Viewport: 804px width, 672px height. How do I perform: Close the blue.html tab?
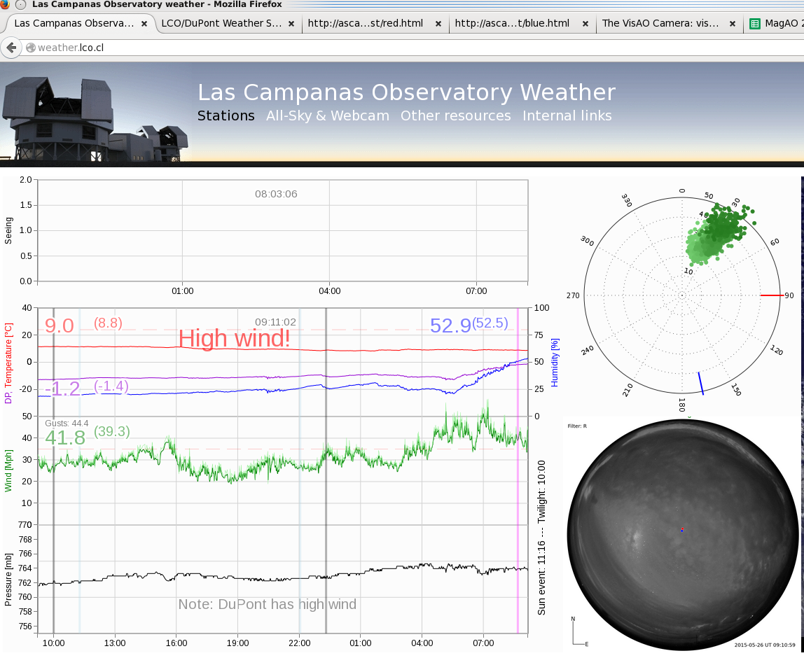coord(585,24)
